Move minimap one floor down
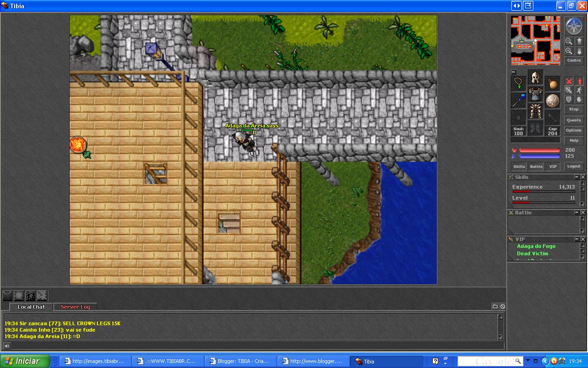588x368 pixels. [579, 52]
